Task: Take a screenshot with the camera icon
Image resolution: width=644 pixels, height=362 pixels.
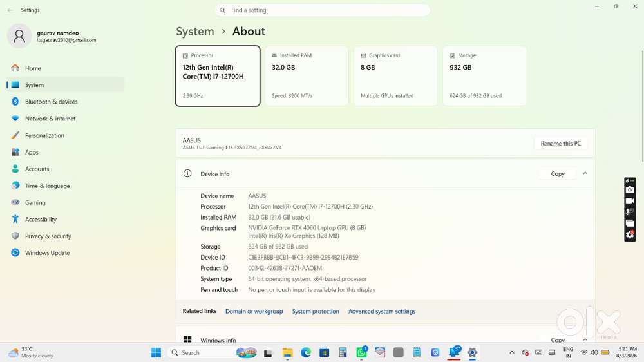Action: [630, 189]
